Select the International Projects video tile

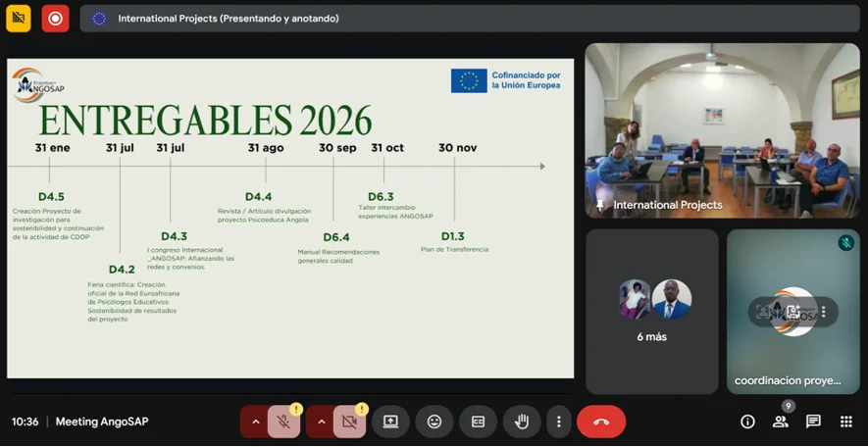pos(722,130)
